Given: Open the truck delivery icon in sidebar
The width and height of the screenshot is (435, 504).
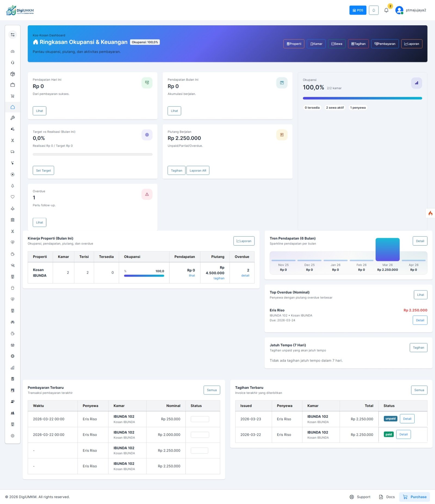Looking at the screenshot, I should point(13,152).
